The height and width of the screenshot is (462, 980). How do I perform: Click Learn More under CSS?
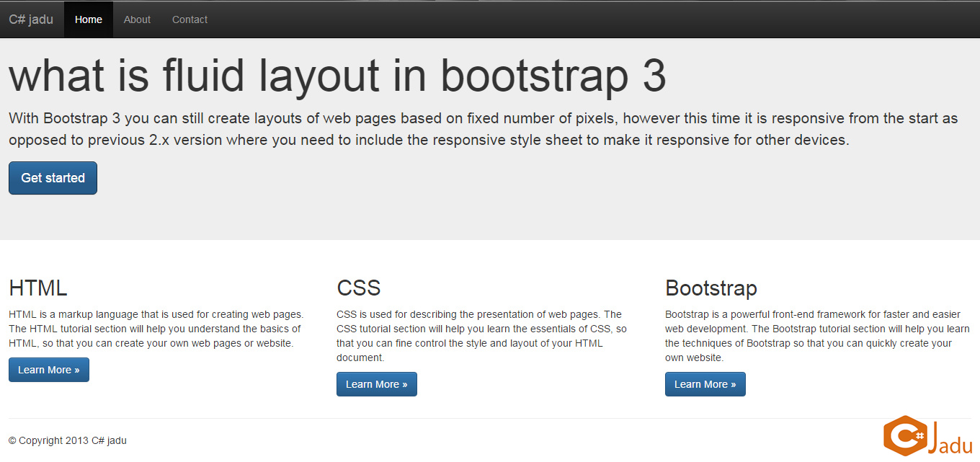[x=377, y=384]
